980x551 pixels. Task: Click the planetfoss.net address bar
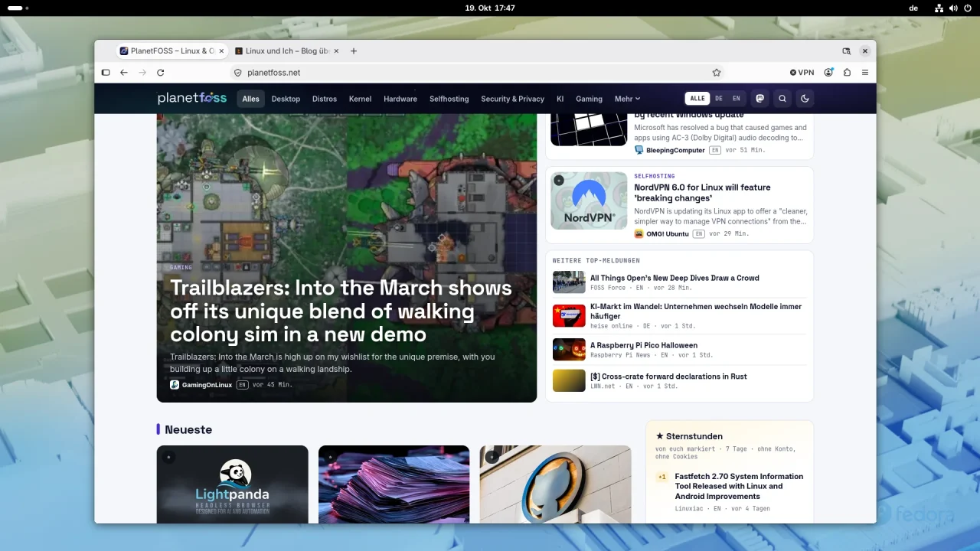pos(477,73)
